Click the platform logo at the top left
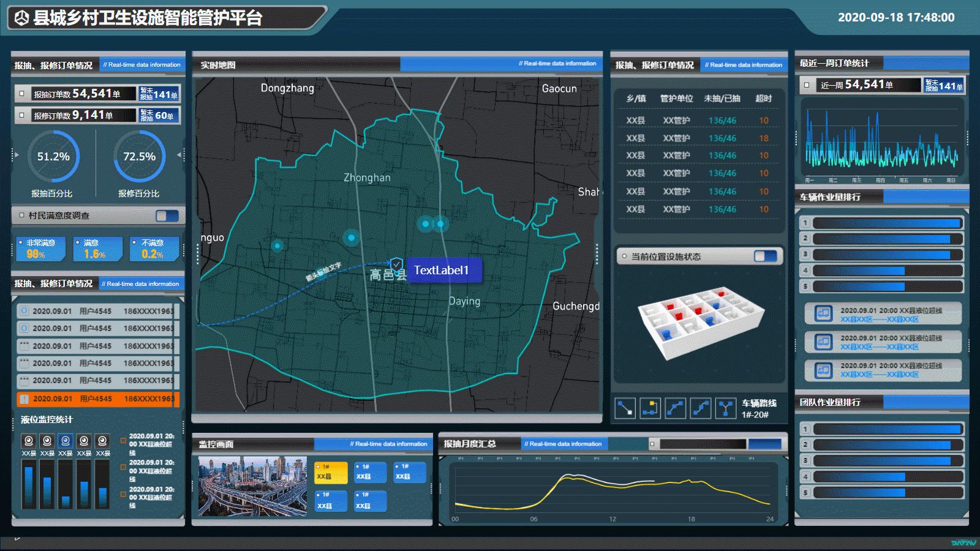This screenshot has height=551, width=980. coord(22,17)
